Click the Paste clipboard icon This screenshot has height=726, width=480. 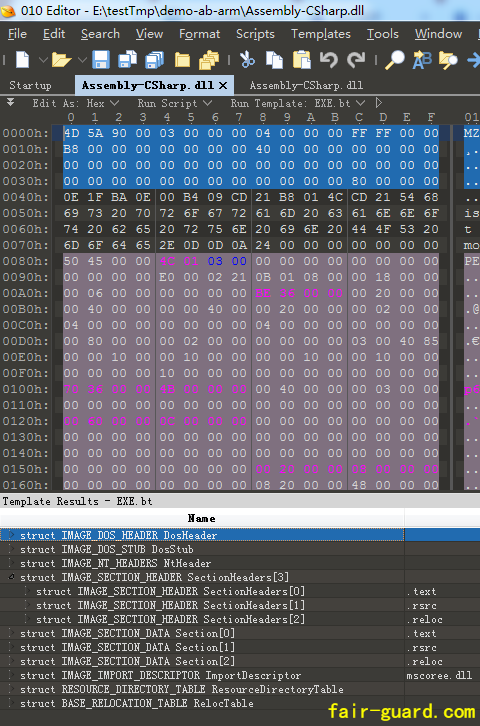tap(301, 60)
